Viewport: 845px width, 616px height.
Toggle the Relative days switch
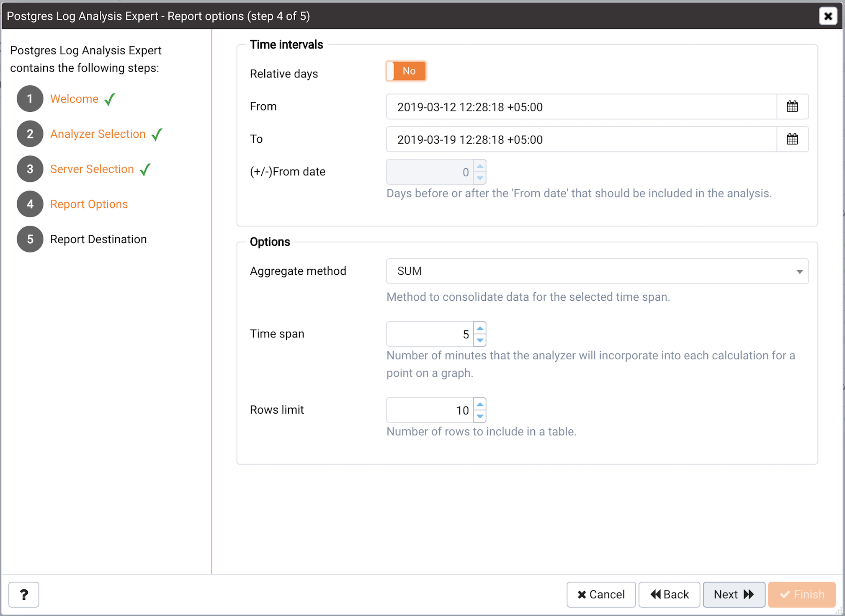click(x=406, y=71)
